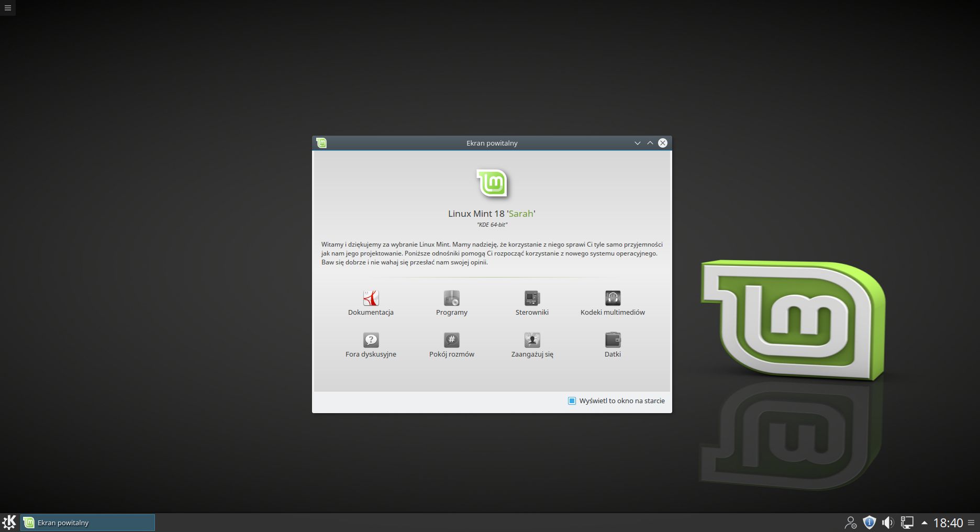
Task: Open desktop toolbox hamburger menu
Action: [7, 8]
